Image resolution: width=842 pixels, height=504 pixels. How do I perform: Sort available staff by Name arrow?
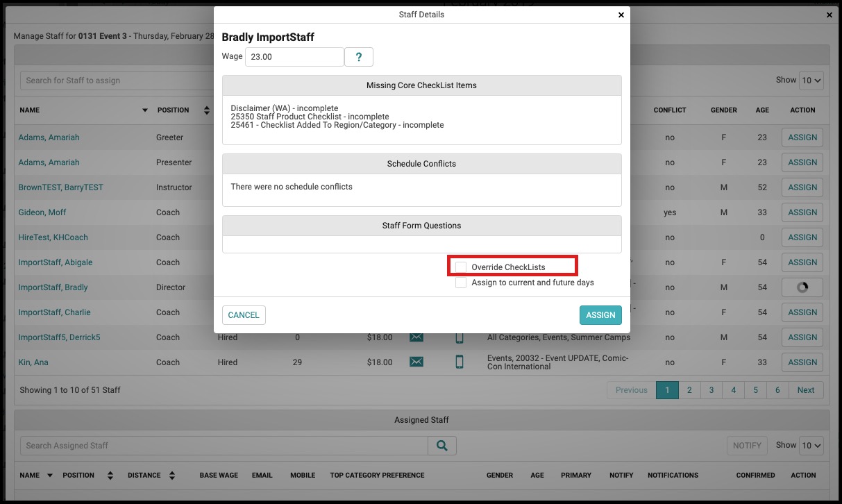click(145, 110)
